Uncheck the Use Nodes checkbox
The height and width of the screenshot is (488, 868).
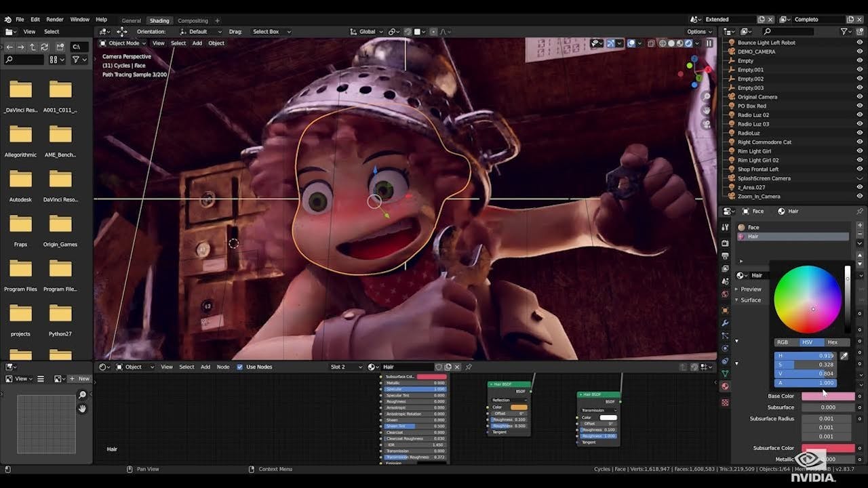239,367
